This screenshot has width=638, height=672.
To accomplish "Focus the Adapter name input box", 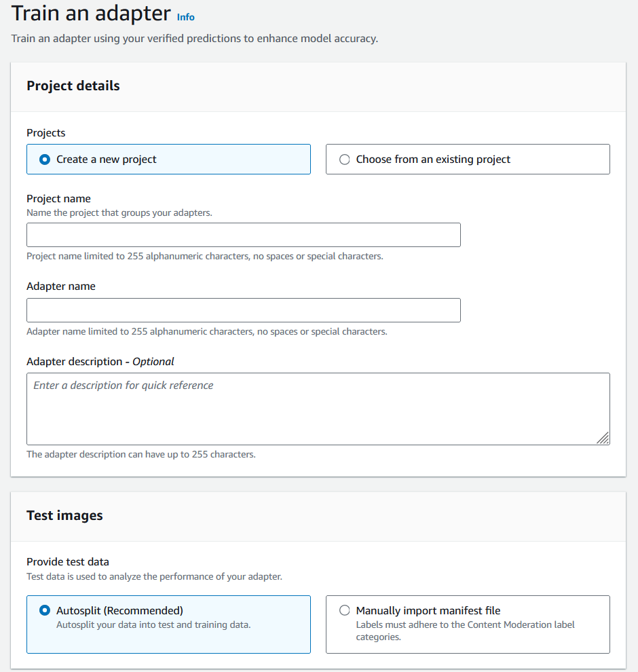I will tap(243, 310).
